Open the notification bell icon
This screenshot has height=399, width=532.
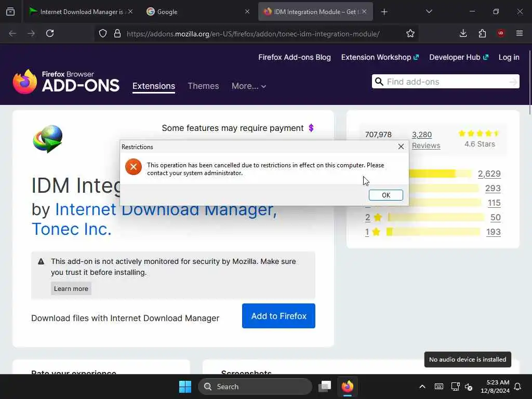[517, 387]
